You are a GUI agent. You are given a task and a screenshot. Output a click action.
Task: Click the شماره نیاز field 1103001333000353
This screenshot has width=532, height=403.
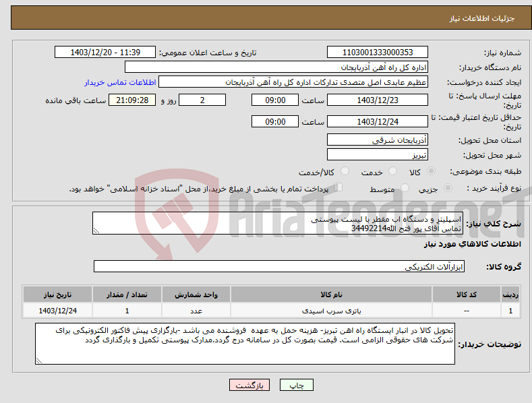(x=378, y=53)
